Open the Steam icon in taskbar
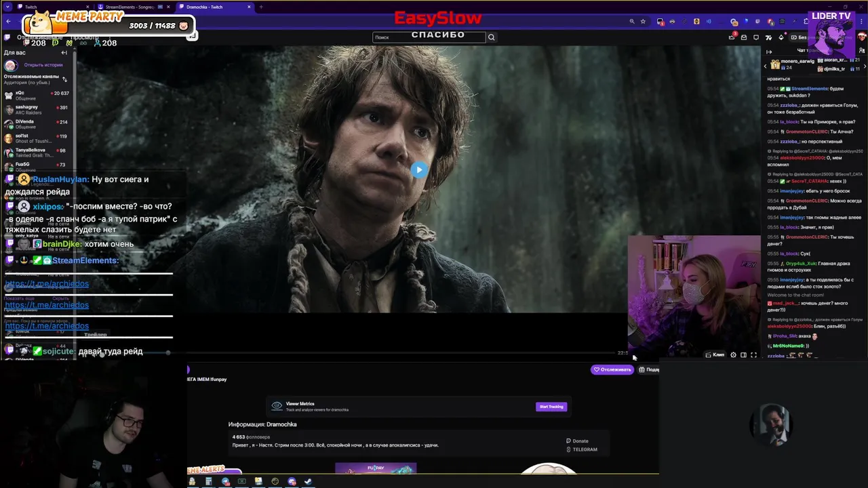The height and width of the screenshot is (488, 868). click(308, 481)
